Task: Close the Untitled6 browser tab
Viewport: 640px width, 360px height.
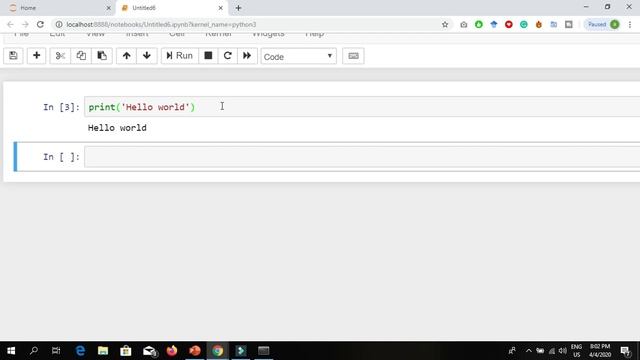Action: tap(220, 8)
